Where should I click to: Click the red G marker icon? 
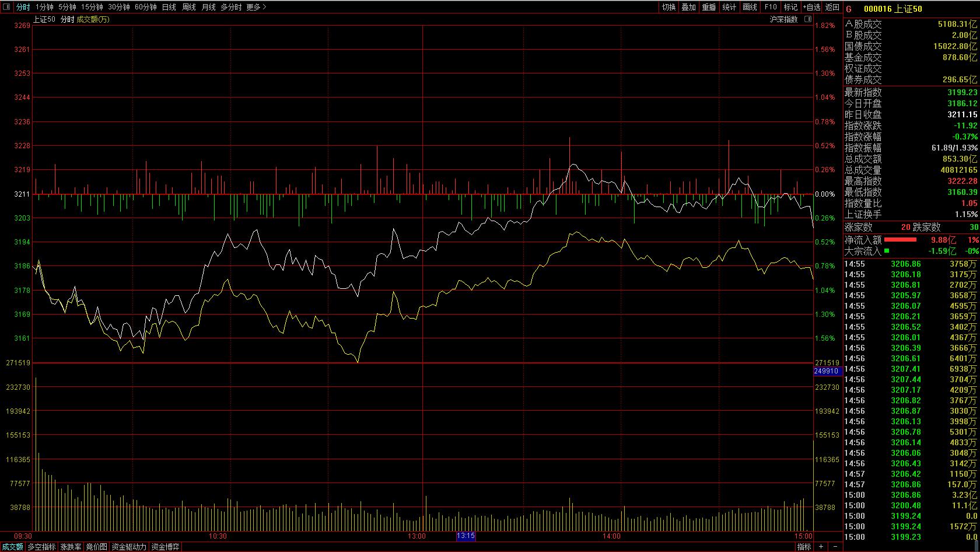[849, 9]
